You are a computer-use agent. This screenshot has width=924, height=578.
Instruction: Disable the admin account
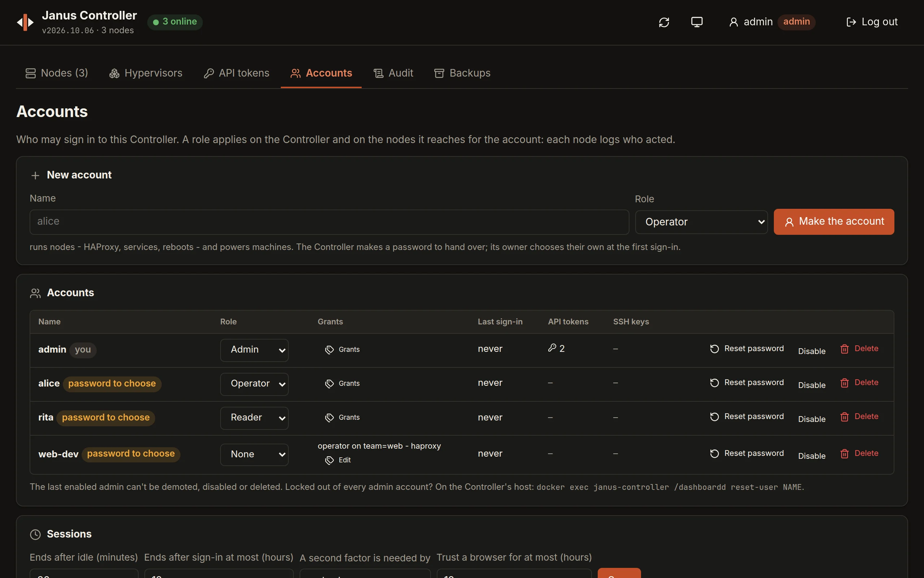pos(812,351)
